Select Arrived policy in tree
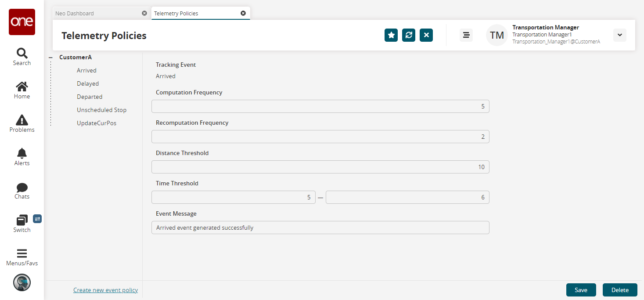Image resolution: width=644 pixels, height=300 pixels. pyautogui.click(x=86, y=70)
